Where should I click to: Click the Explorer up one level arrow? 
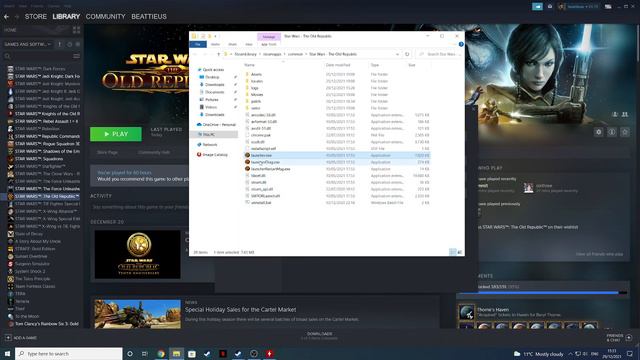[x=219, y=54]
